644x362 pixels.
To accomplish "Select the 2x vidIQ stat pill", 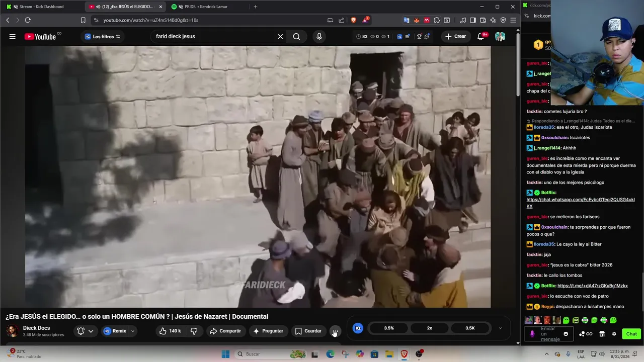I will tap(429, 328).
